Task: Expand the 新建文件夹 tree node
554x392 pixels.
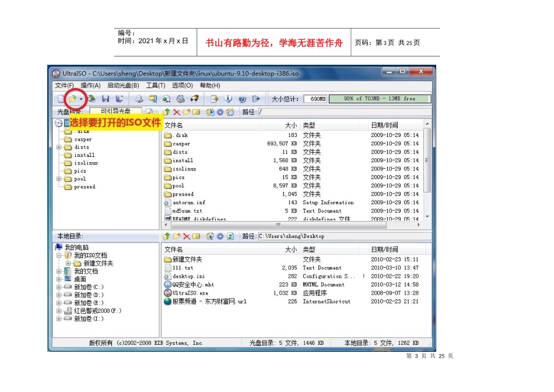Action: point(68,263)
